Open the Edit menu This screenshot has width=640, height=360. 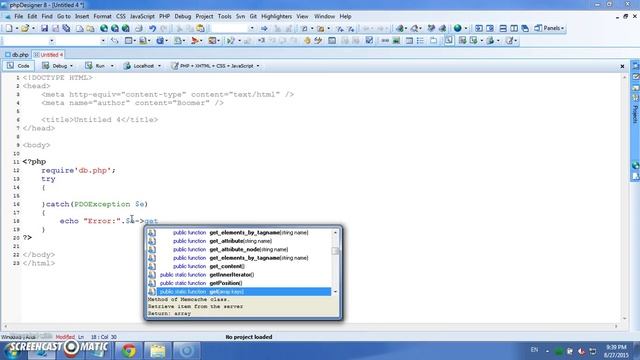[32, 16]
